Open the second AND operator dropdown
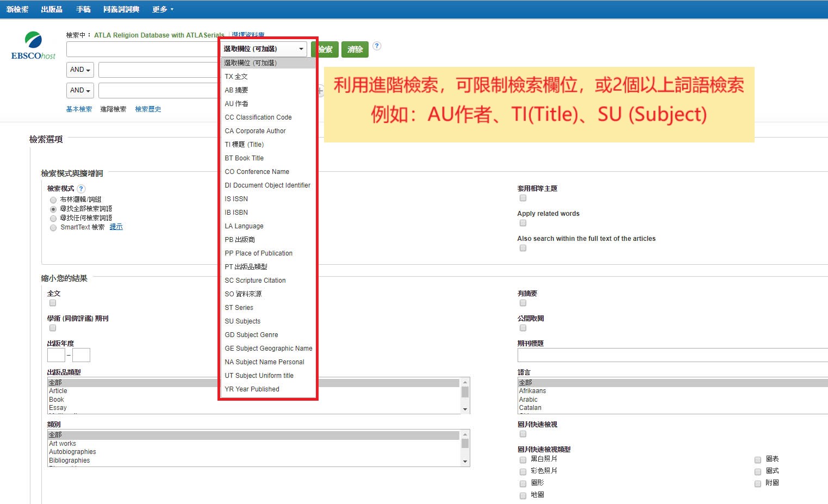Screen dimensions: 828x504 (x=80, y=90)
